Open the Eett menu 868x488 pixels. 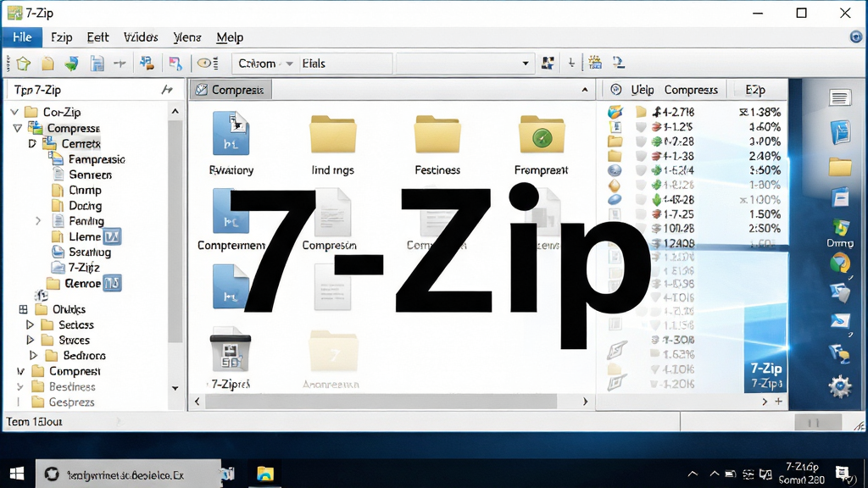click(x=97, y=37)
